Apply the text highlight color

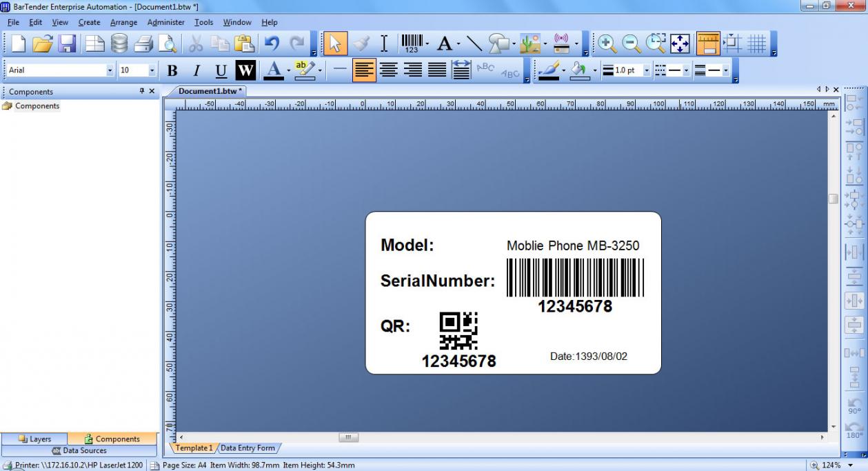tap(304, 70)
